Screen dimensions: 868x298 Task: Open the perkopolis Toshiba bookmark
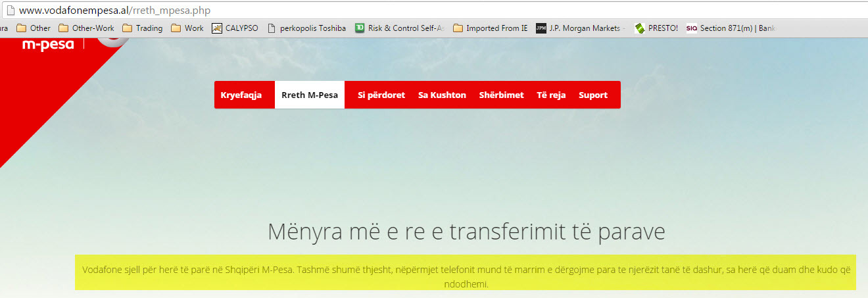306,28
